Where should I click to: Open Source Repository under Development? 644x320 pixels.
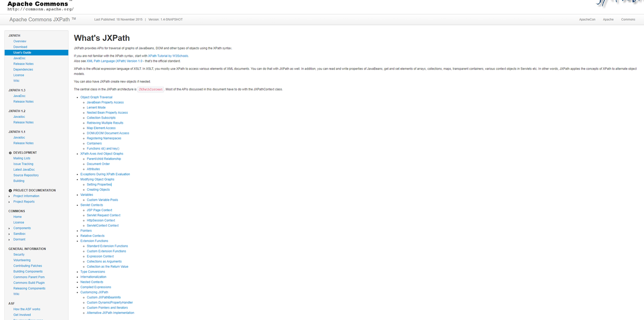click(26, 175)
